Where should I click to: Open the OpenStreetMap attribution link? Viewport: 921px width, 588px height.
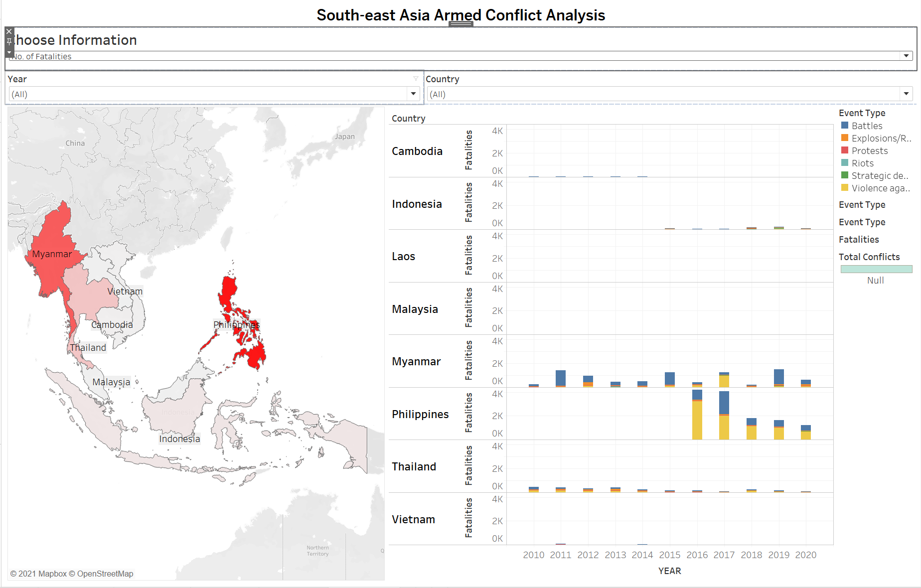click(x=105, y=574)
